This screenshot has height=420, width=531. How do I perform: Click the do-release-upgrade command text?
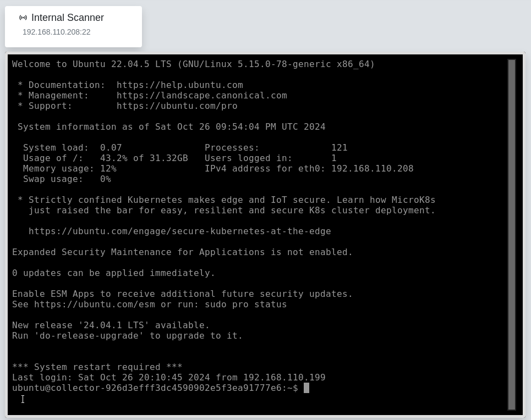(x=90, y=335)
